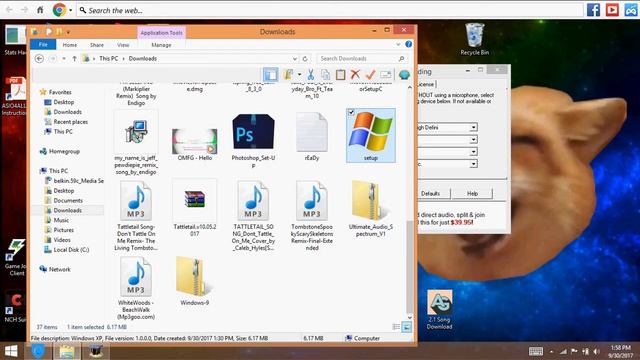Open the Recycle Bin desktop icon
640x360 pixels.
click(x=474, y=39)
